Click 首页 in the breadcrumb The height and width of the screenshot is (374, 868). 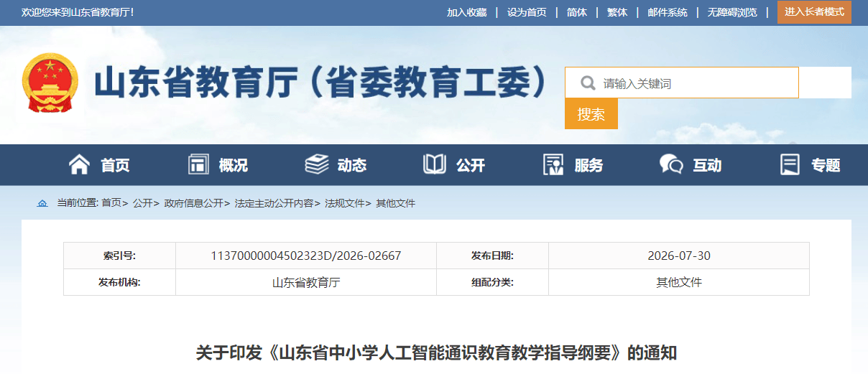111,203
